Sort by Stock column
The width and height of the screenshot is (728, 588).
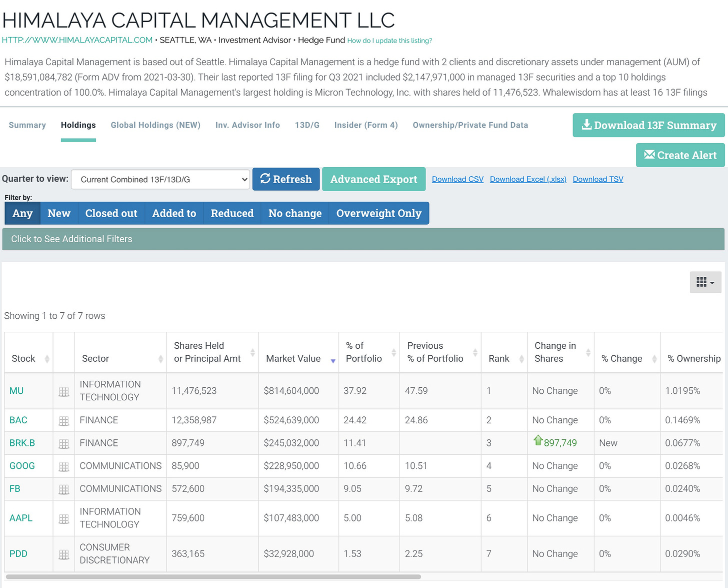tap(28, 352)
